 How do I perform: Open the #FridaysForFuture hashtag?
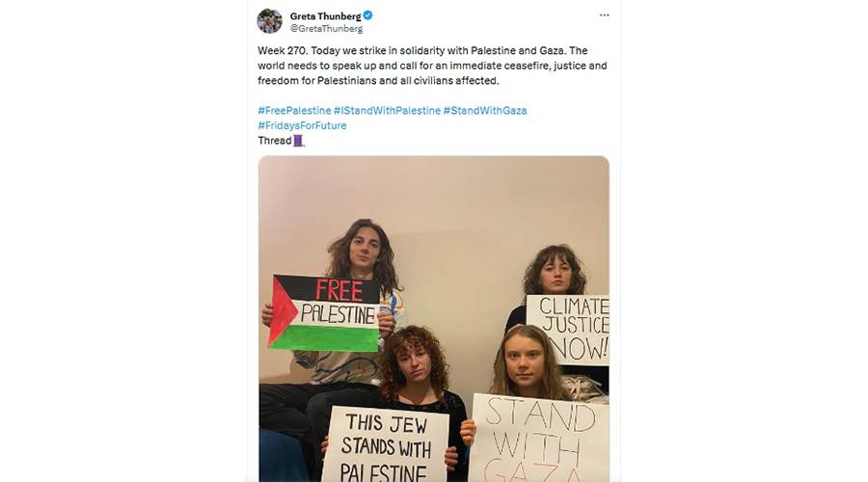(x=302, y=125)
